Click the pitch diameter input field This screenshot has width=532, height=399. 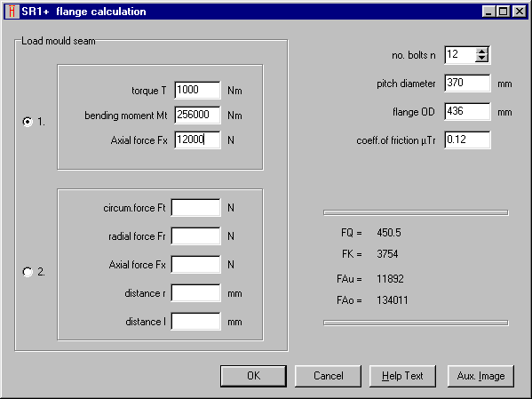[467, 84]
